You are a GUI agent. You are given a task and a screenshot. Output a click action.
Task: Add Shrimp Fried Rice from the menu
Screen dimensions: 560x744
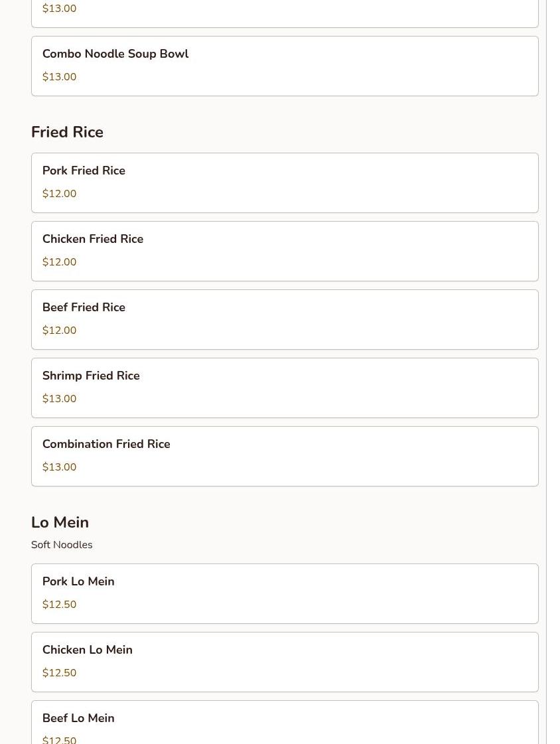pyautogui.click(x=284, y=388)
